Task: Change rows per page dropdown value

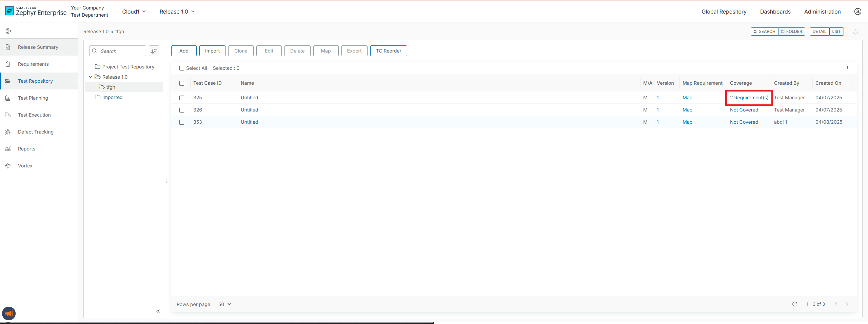Action: coord(224,304)
